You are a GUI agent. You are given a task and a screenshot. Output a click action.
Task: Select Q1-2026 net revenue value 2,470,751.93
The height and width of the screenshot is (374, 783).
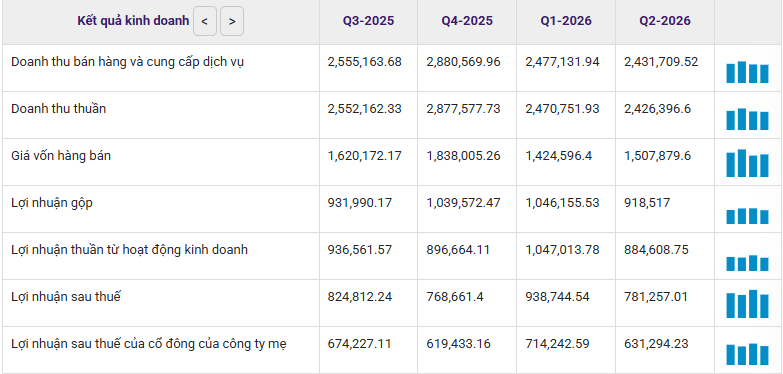tap(562, 109)
